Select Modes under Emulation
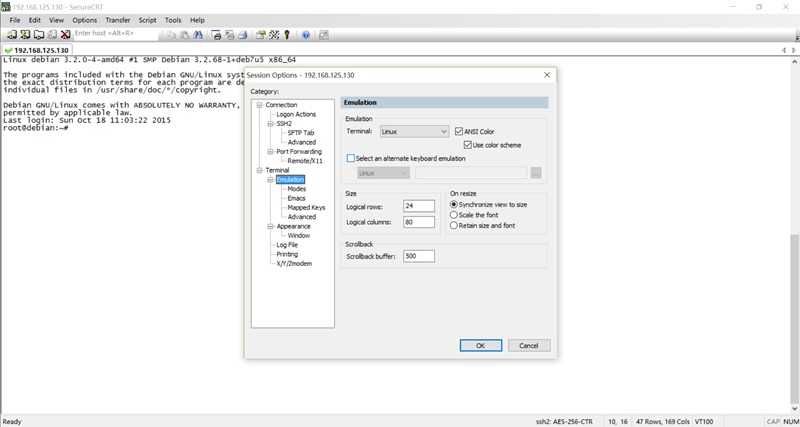The image size is (800, 427). 296,189
